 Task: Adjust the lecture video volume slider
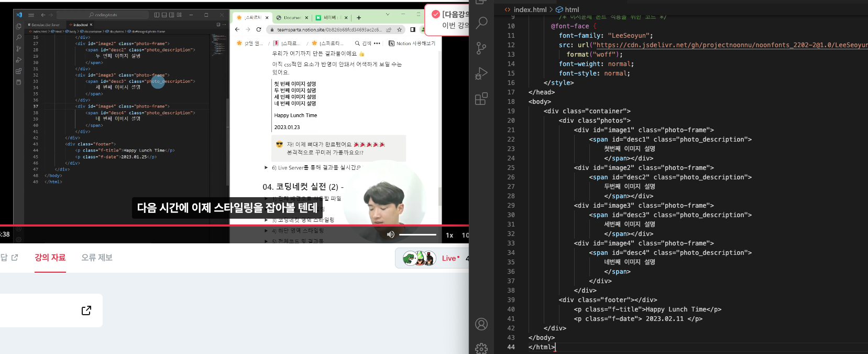click(x=417, y=234)
